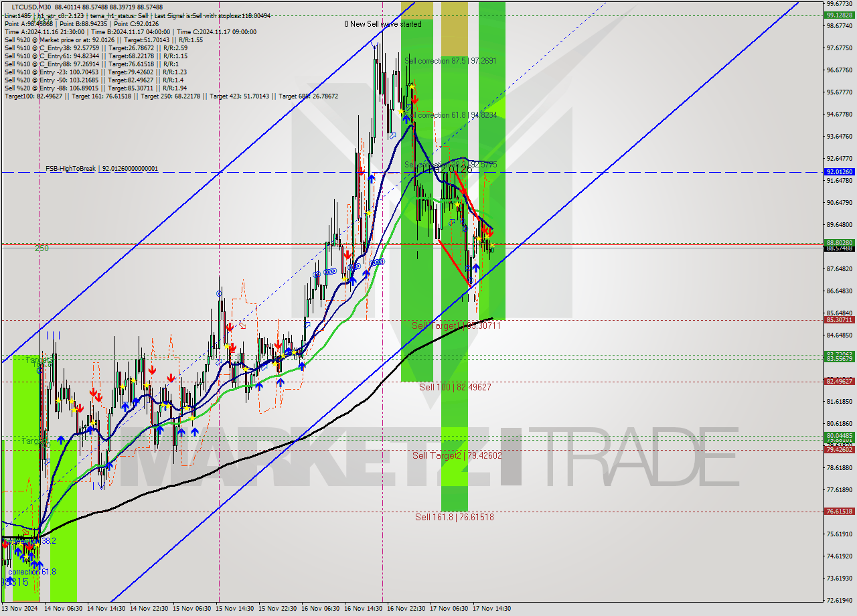Select the '0 New Sell wave started' label
857x616 pixels.
pos(383,24)
